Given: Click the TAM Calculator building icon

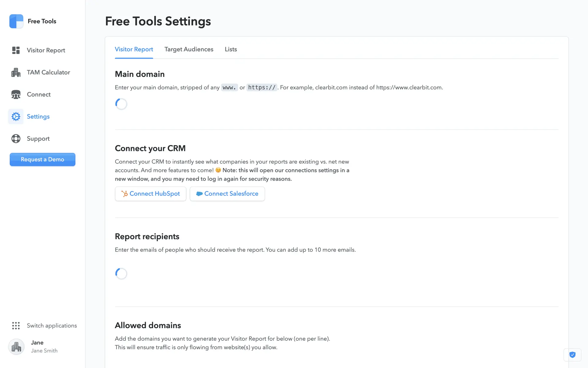Looking at the screenshot, I should [x=16, y=72].
